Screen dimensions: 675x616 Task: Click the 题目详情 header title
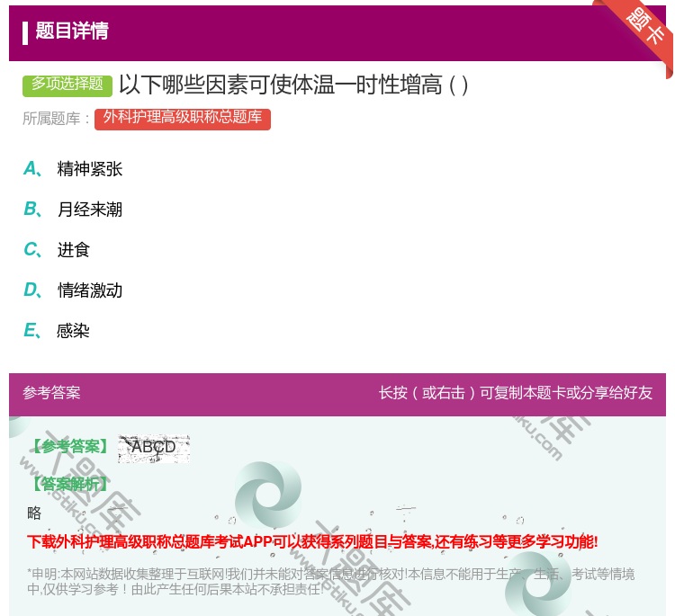click(x=72, y=31)
